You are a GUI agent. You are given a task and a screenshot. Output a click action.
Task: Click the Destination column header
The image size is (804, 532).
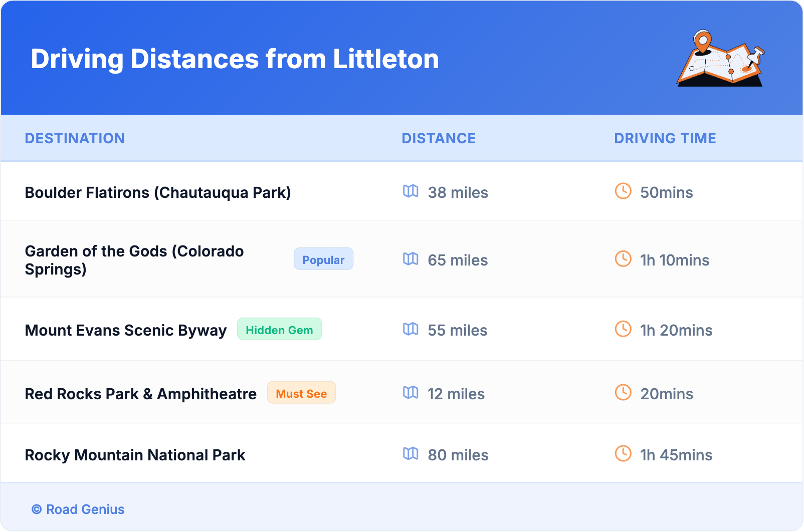[x=75, y=138]
